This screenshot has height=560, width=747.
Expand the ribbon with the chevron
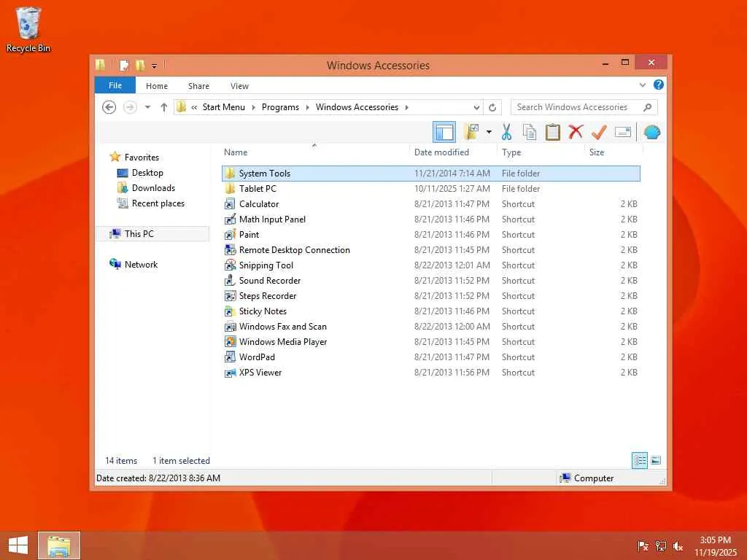coord(642,85)
